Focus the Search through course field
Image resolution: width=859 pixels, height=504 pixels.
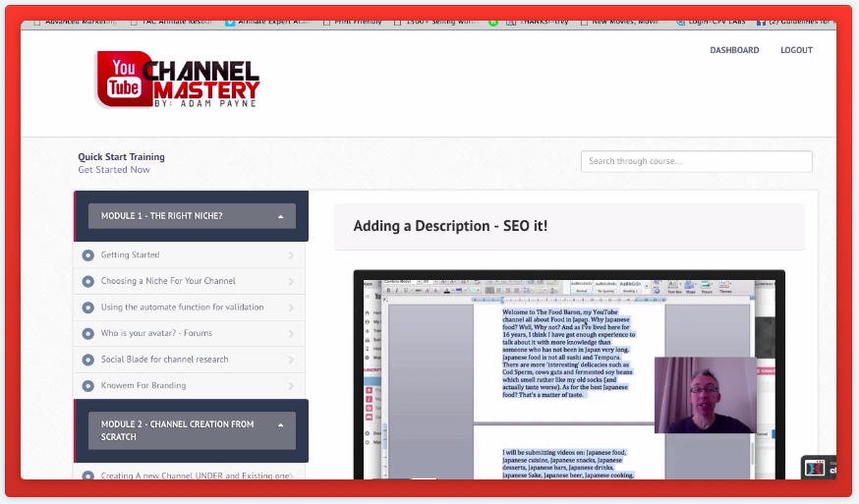pyautogui.click(x=696, y=161)
